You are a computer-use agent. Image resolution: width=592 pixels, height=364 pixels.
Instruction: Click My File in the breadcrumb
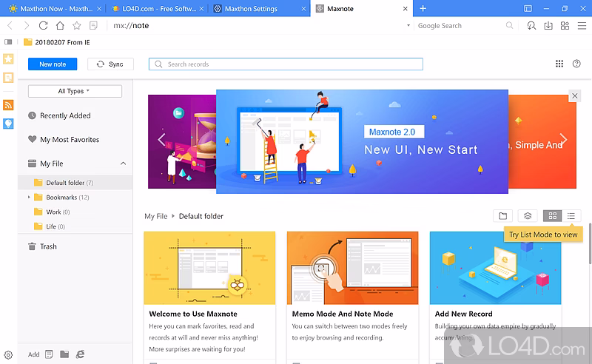click(155, 216)
